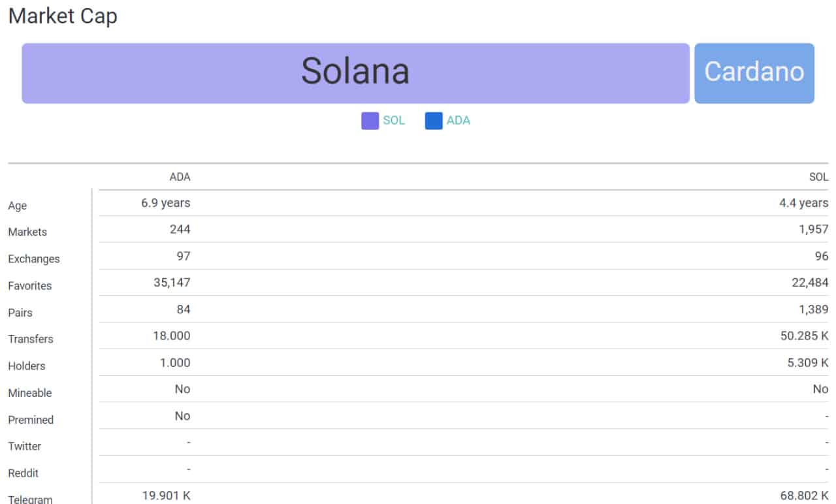Select the SOL column header
836x504 pixels.
[818, 177]
